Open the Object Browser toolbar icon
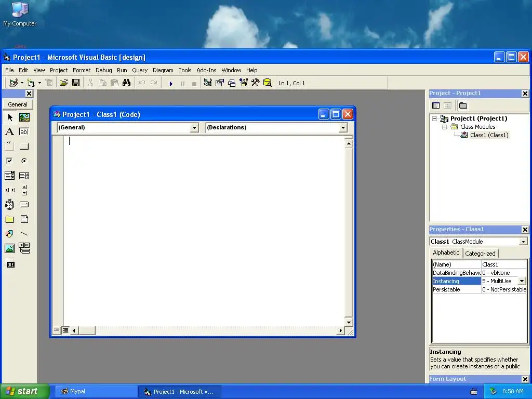This screenshot has height=399, width=532. [x=244, y=83]
